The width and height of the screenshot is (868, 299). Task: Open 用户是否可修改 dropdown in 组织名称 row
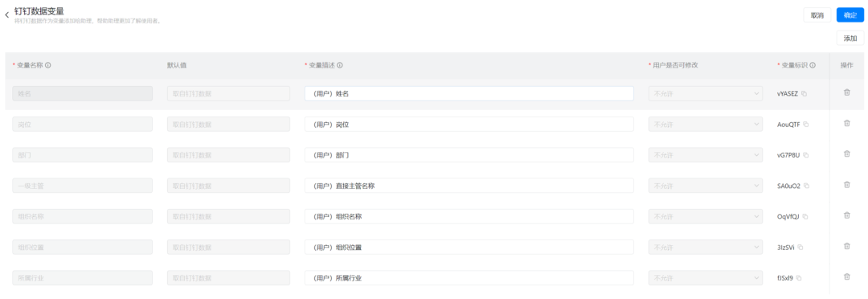[x=706, y=216]
